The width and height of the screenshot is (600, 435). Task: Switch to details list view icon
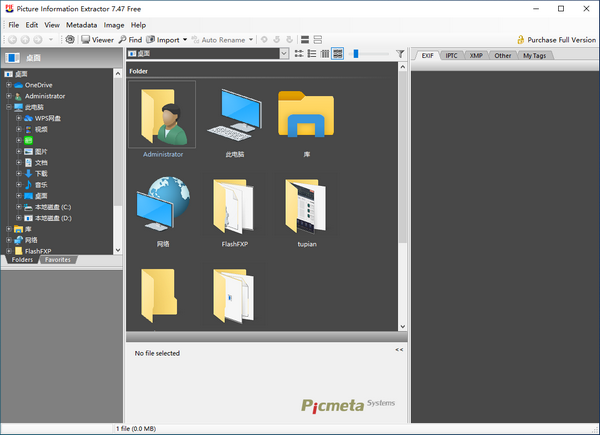[x=312, y=53]
